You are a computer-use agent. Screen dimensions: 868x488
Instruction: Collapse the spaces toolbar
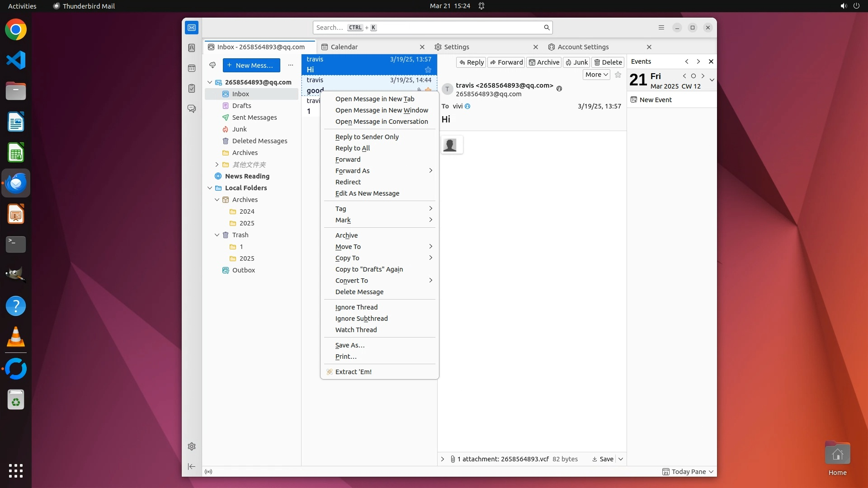(192, 466)
